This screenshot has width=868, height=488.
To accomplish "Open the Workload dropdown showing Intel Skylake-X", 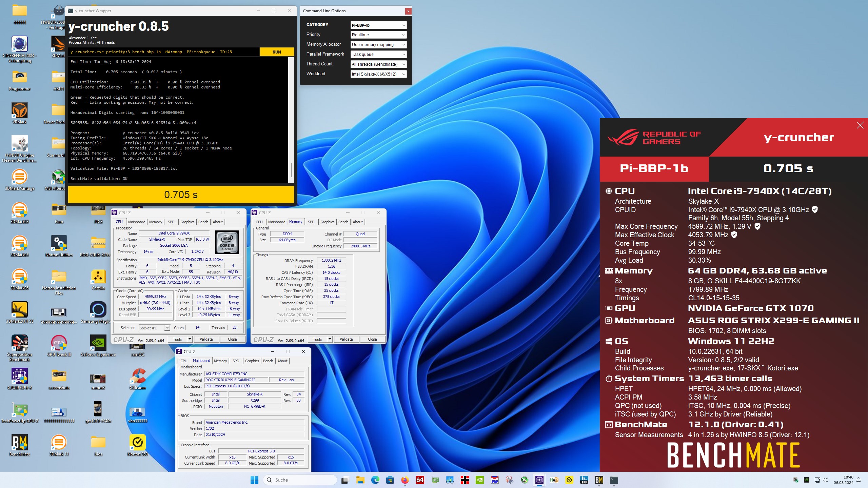I will (378, 74).
